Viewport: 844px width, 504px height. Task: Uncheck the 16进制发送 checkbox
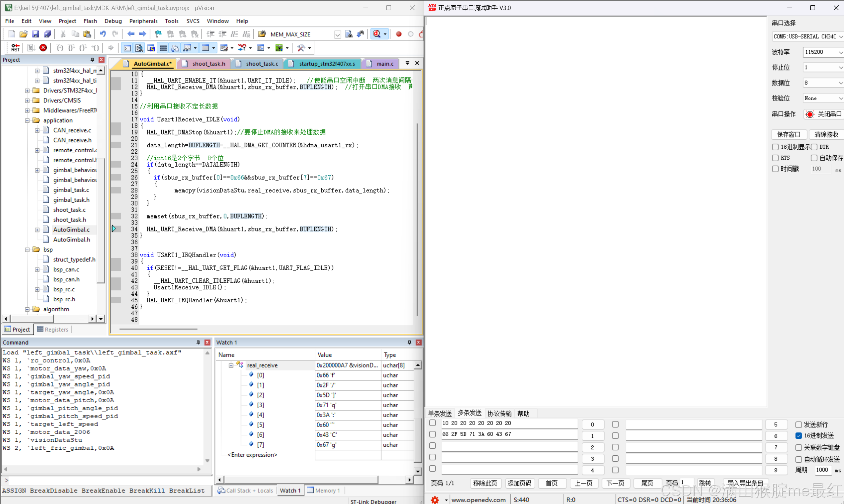pos(799,436)
